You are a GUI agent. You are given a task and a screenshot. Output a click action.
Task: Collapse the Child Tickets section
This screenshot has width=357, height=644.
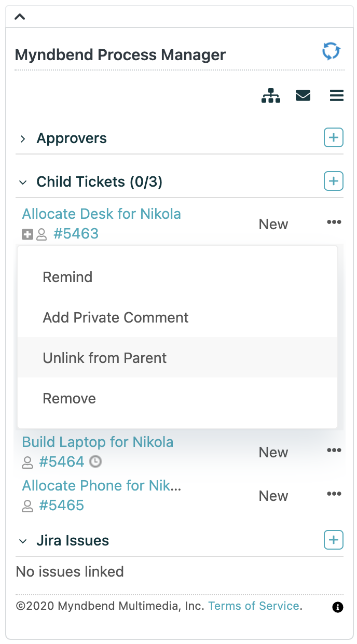pyautogui.click(x=23, y=182)
